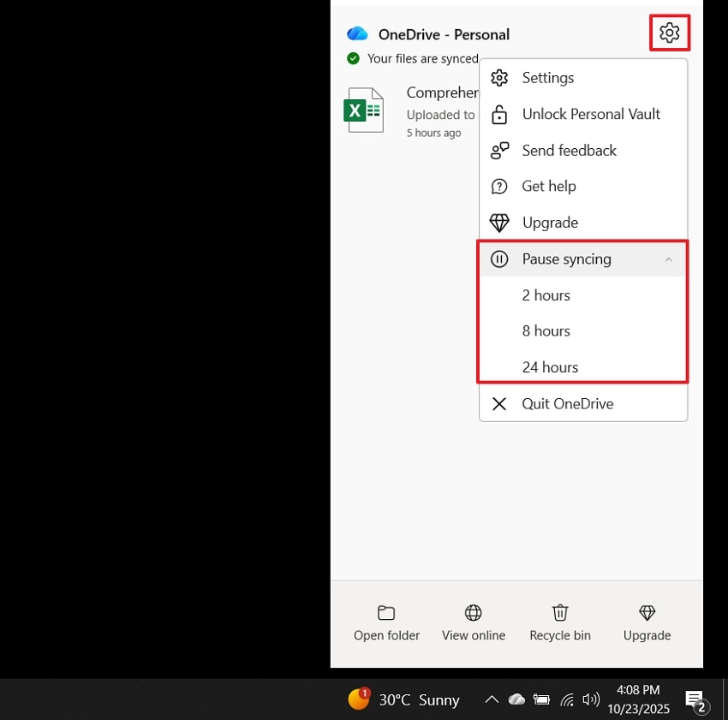Open the Excel file thumbnail
The width and height of the screenshot is (728, 720).
(x=363, y=110)
